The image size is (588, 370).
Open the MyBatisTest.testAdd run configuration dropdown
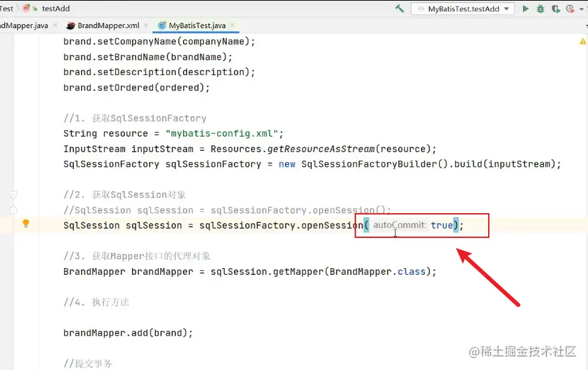pyautogui.click(x=463, y=9)
